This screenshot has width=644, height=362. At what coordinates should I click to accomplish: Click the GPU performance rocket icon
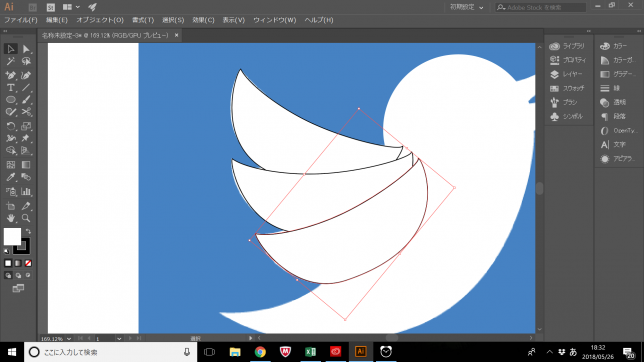click(92, 7)
